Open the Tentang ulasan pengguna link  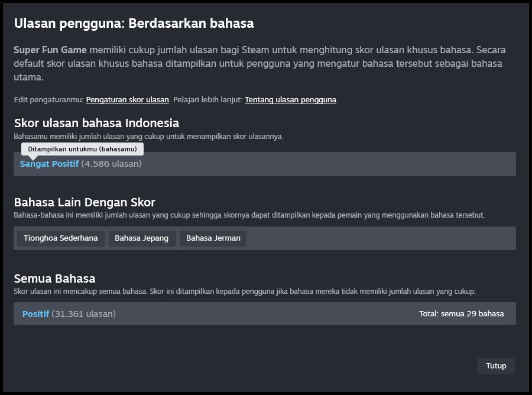tap(290, 100)
